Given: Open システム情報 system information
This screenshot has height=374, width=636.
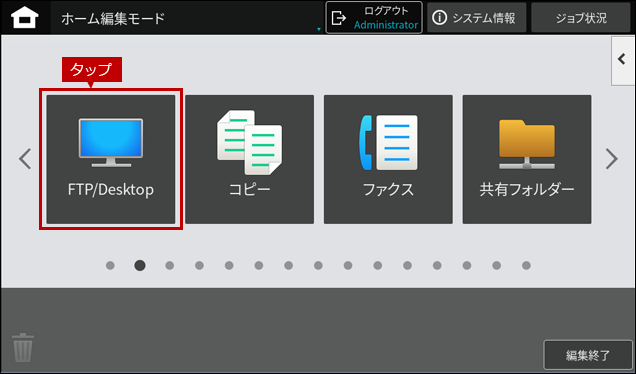Looking at the screenshot, I should pyautogui.click(x=477, y=17).
